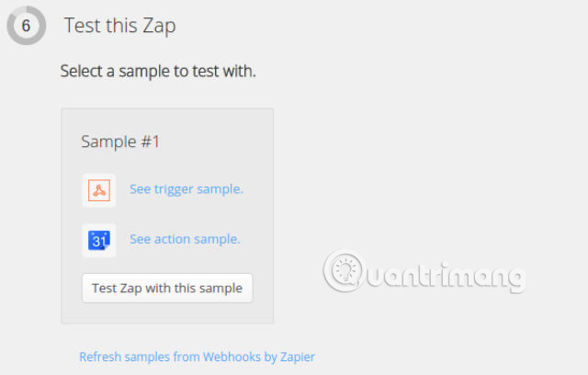Click the "Test this Zap" step heading
The height and width of the screenshot is (375, 588).
pos(119,26)
